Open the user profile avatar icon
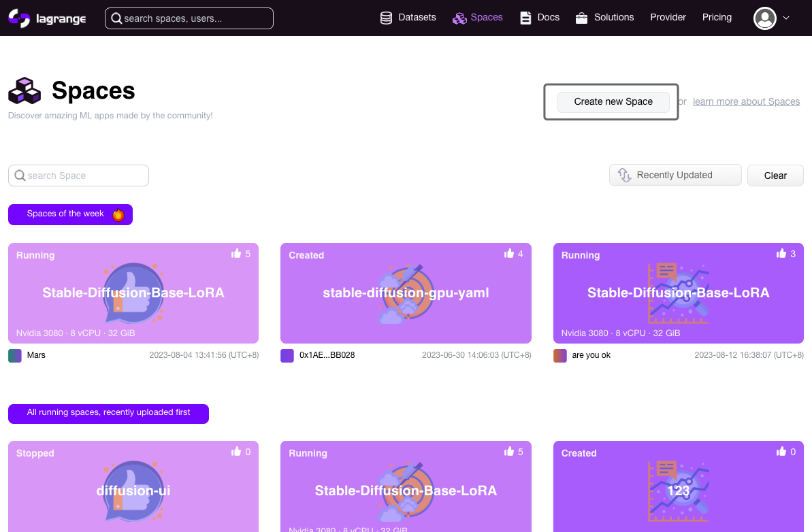 pos(764,18)
